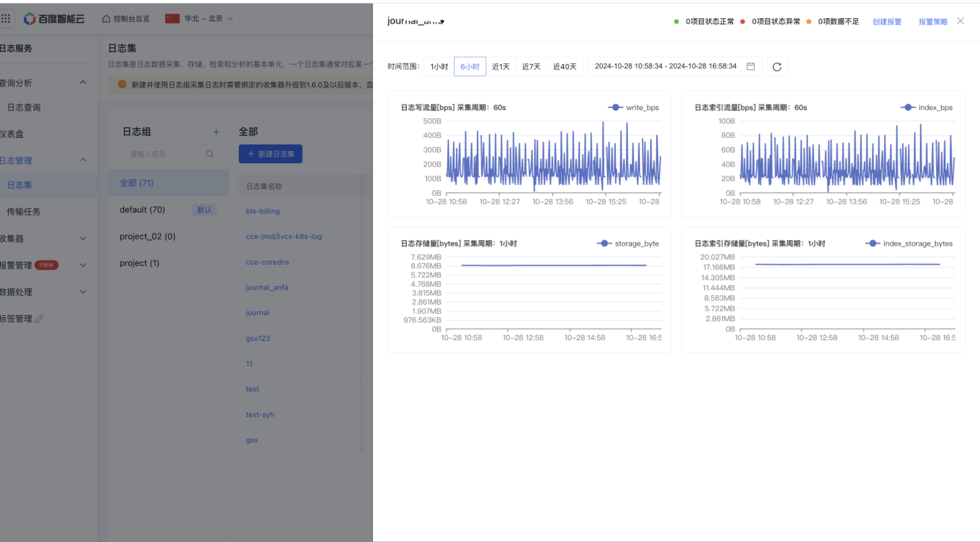The width and height of the screenshot is (980, 542).
Task: Open the test log set
Action: tap(252, 389)
